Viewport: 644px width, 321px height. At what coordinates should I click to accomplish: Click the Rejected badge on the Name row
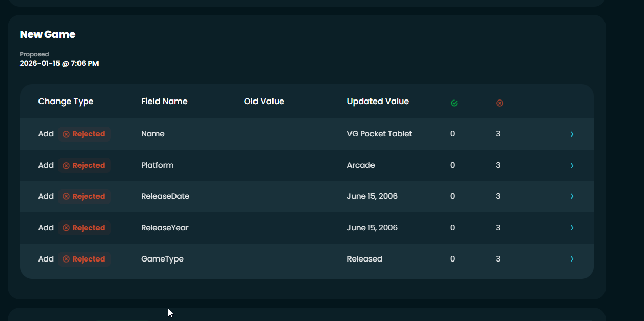click(84, 134)
